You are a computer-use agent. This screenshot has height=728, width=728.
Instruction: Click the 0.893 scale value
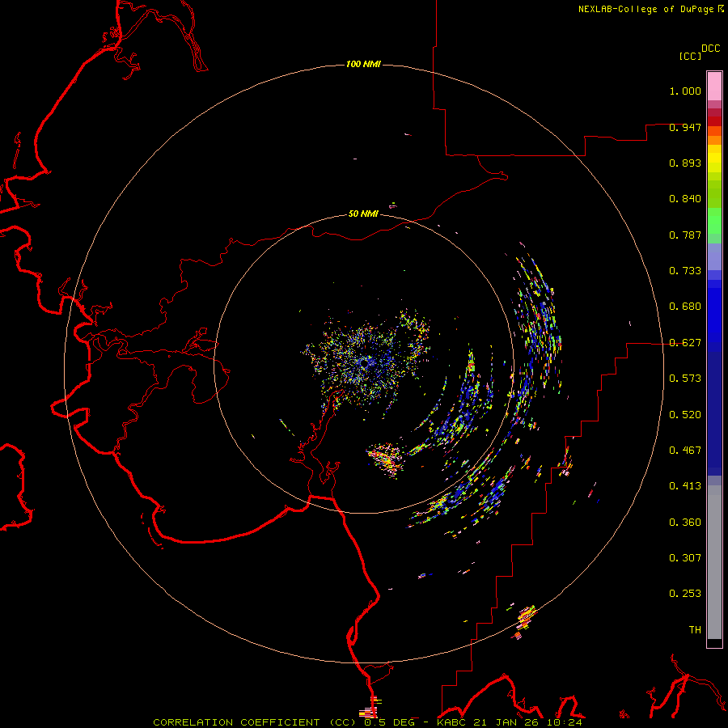(685, 163)
